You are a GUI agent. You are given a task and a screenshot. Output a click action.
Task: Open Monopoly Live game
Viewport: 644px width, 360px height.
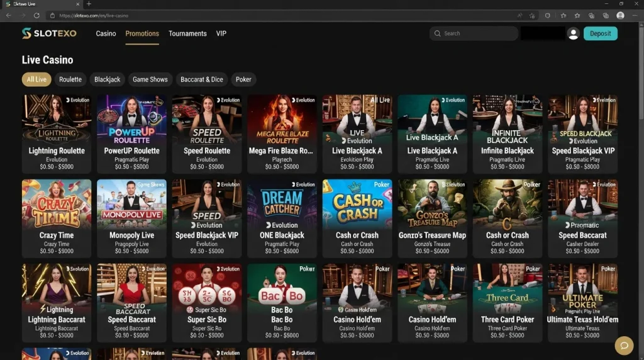[132, 218]
